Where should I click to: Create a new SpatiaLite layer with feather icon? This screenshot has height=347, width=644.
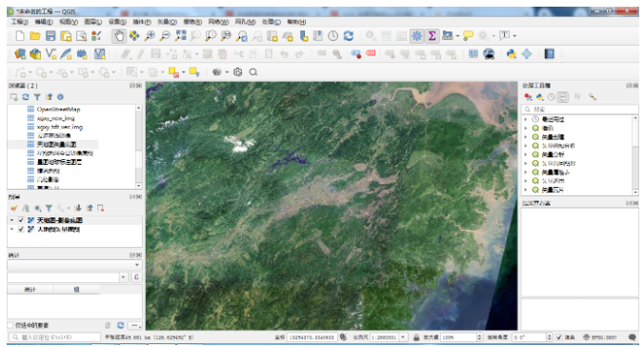click(x=66, y=53)
